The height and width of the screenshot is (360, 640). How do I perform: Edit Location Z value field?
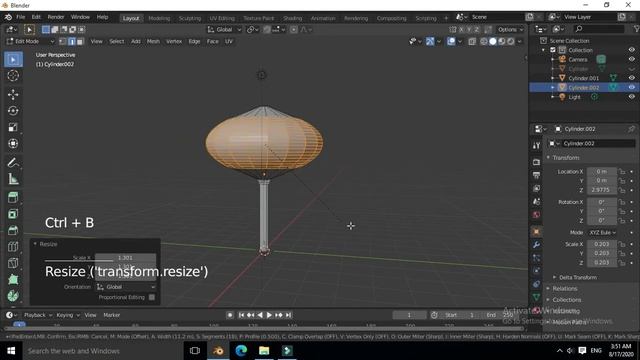(x=602, y=190)
